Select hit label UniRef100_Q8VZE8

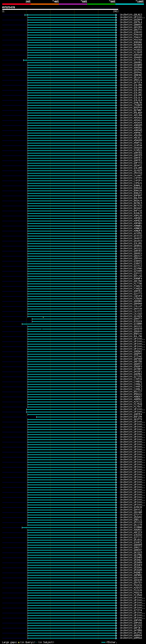[131, 27]
